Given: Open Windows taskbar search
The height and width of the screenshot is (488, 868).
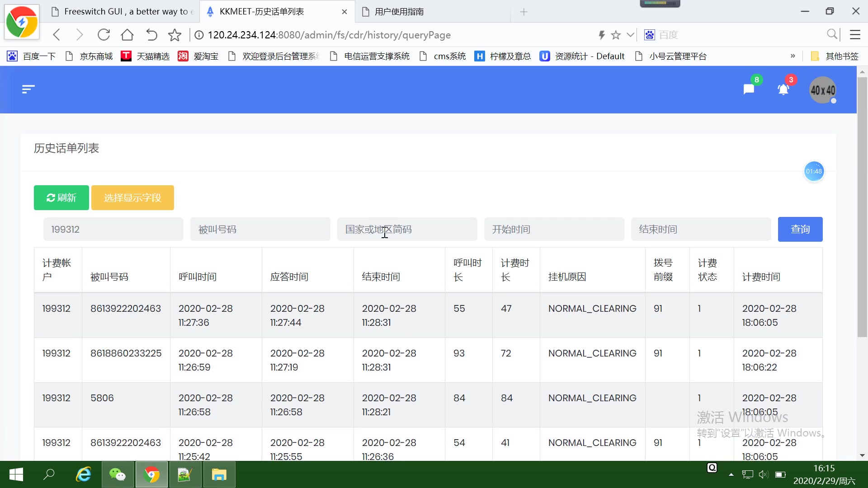Looking at the screenshot, I should (x=49, y=474).
